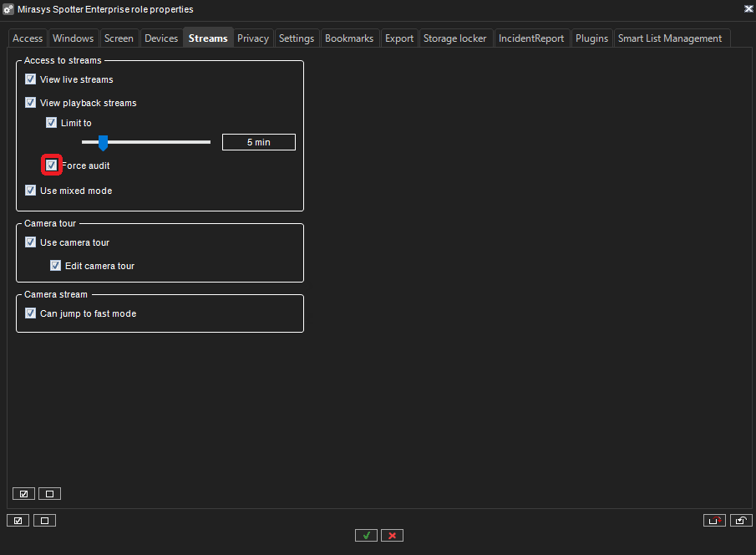Confirm changes with the green checkmark icon
The height and width of the screenshot is (555, 756).
point(366,535)
